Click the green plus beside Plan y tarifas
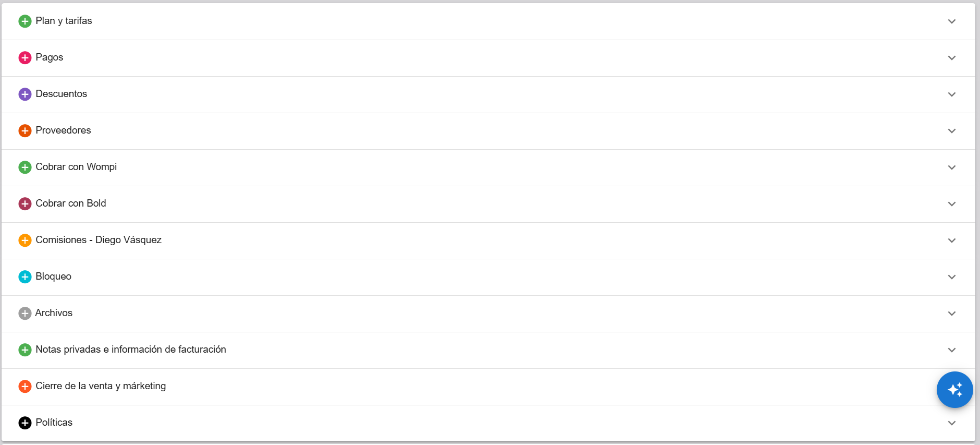This screenshot has width=980, height=445. tap(25, 21)
